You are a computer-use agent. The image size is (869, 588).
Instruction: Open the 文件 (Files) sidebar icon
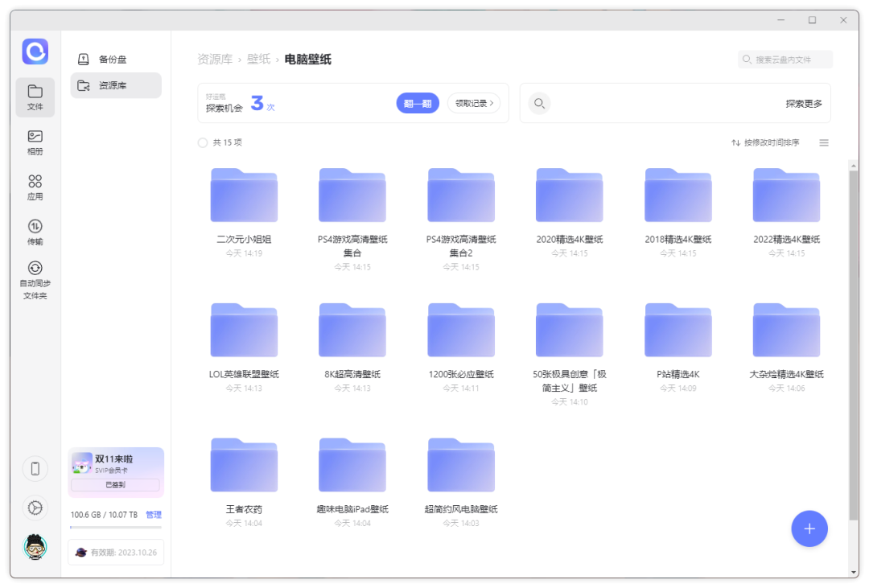click(x=35, y=97)
